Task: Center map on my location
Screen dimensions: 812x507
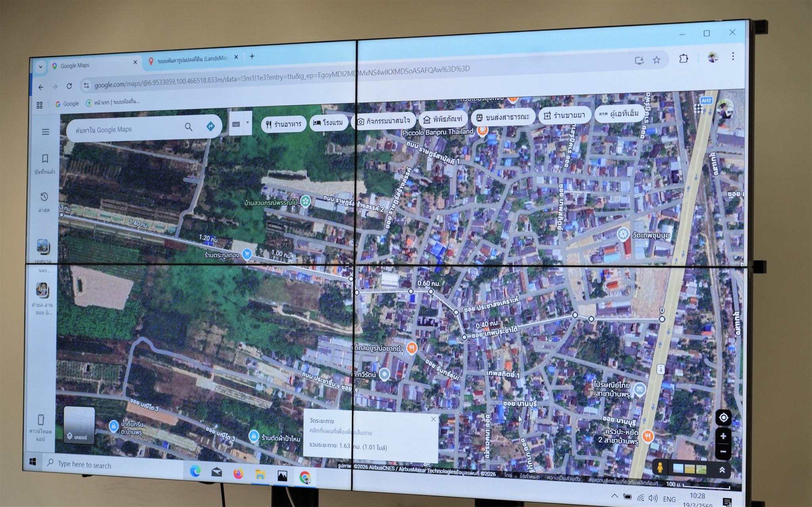Action: pos(723,417)
